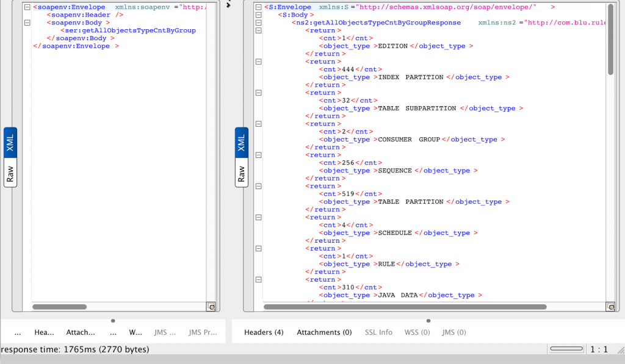Viewport: 625px width, 364px height.
Task: Click the cnt value 444 line
Action: tap(350, 70)
